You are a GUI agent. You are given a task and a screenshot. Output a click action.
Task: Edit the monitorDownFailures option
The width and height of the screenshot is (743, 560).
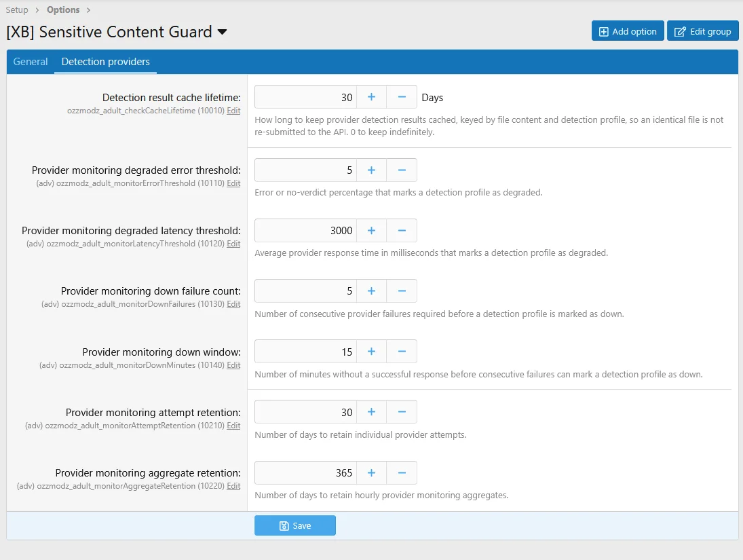click(x=233, y=304)
